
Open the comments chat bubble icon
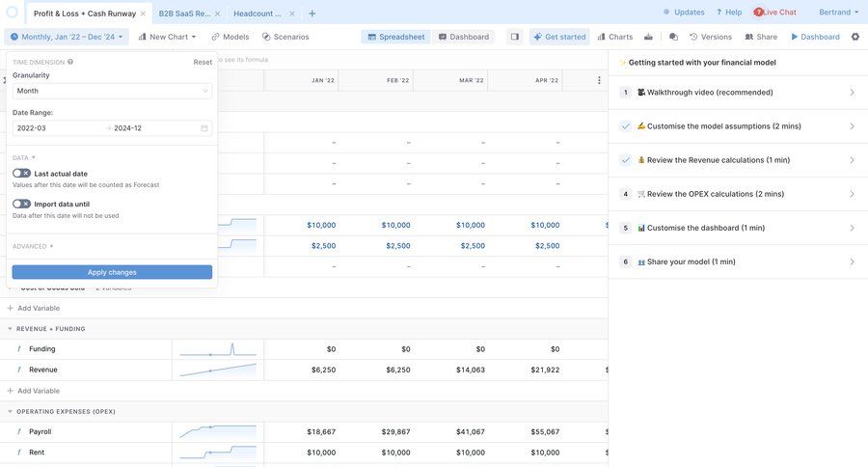pyautogui.click(x=673, y=37)
